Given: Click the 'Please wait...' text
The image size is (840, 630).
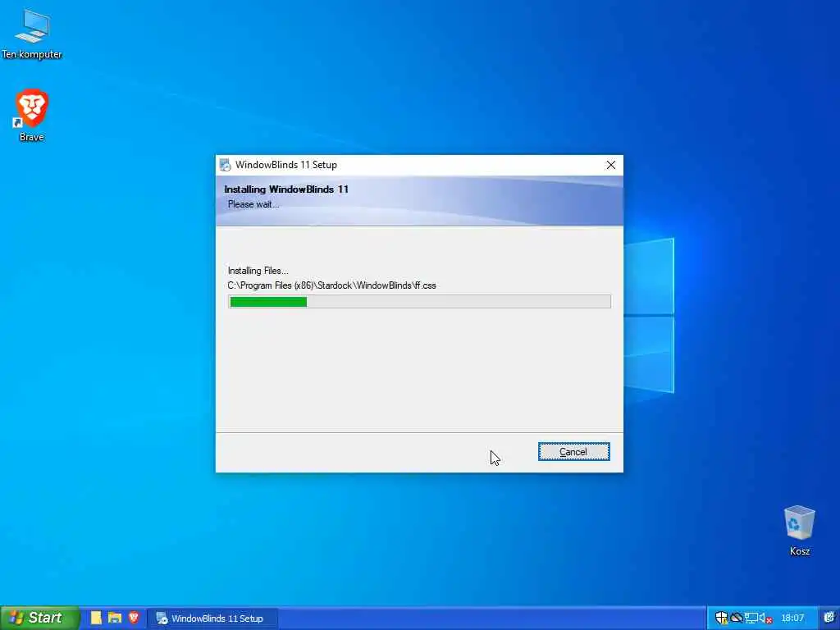Looking at the screenshot, I should [253, 204].
